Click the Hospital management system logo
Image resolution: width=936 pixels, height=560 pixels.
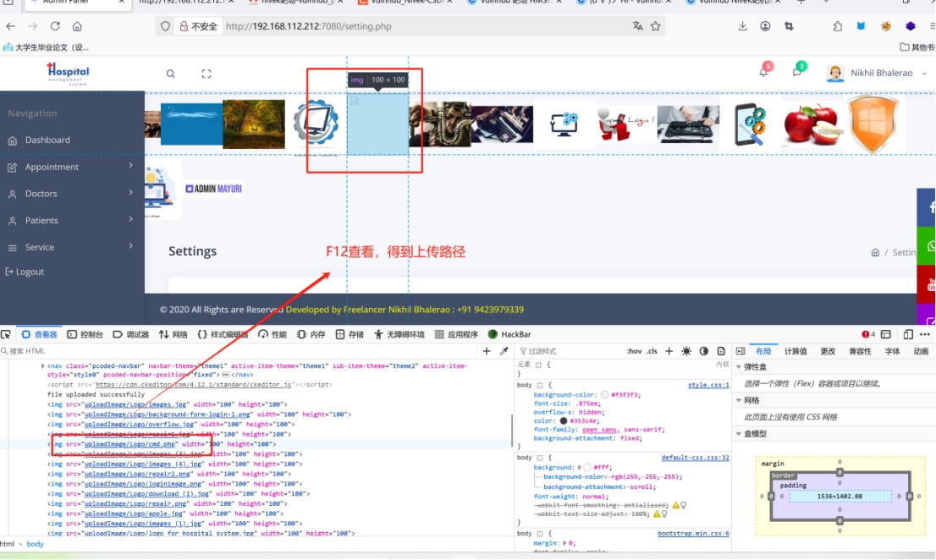point(68,74)
